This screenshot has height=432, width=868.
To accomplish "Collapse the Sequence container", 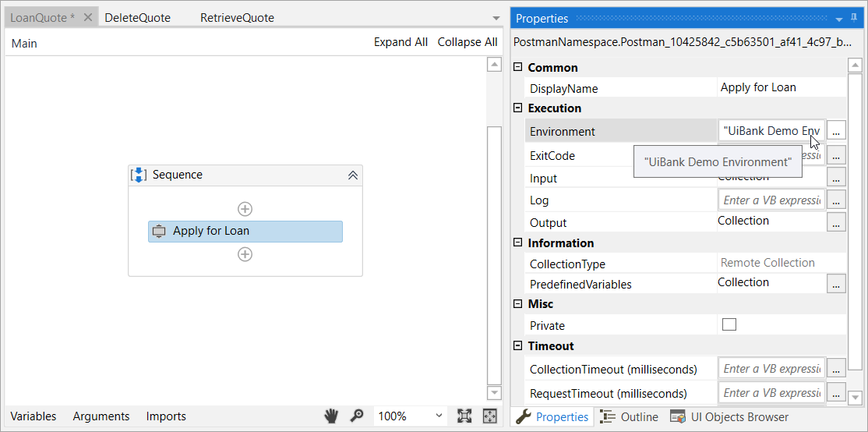I will (x=352, y=175).
